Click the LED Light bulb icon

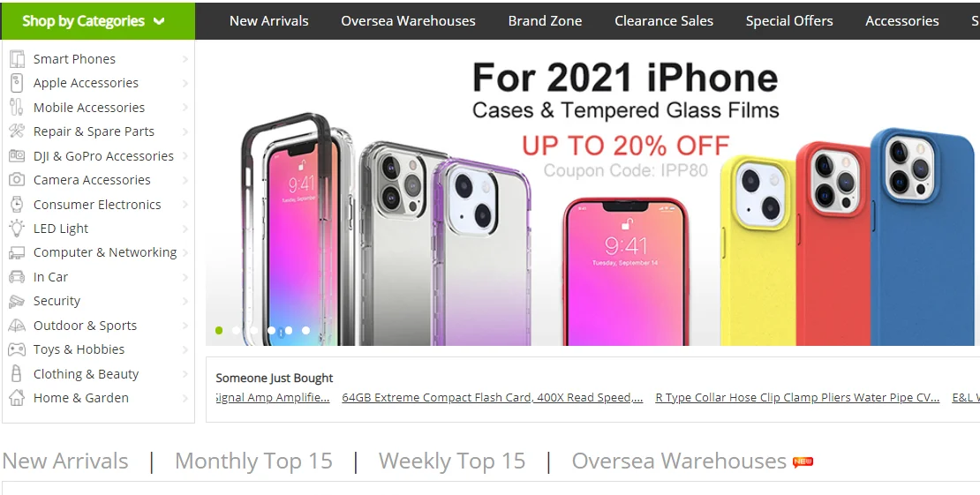(x=17, y=229)
